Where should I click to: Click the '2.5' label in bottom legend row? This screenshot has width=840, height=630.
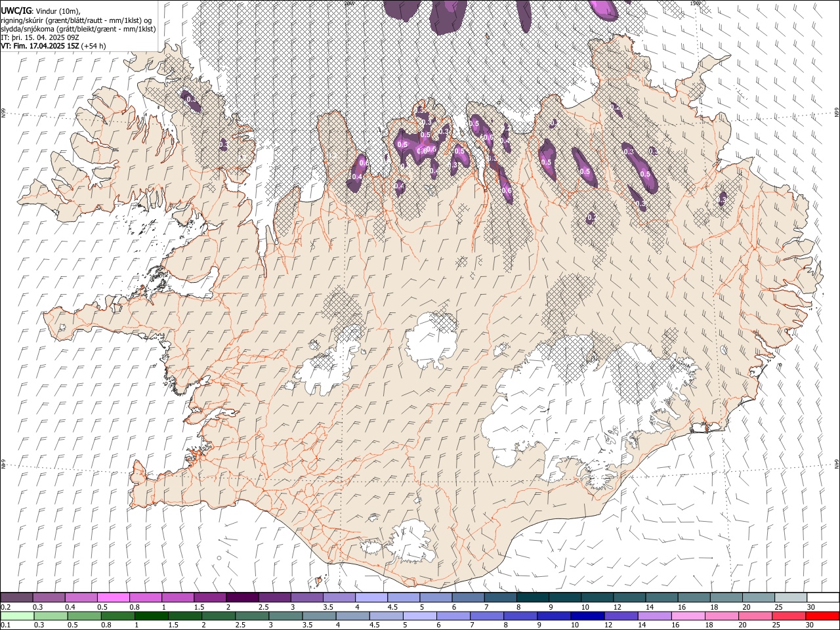tap(241, 625)
